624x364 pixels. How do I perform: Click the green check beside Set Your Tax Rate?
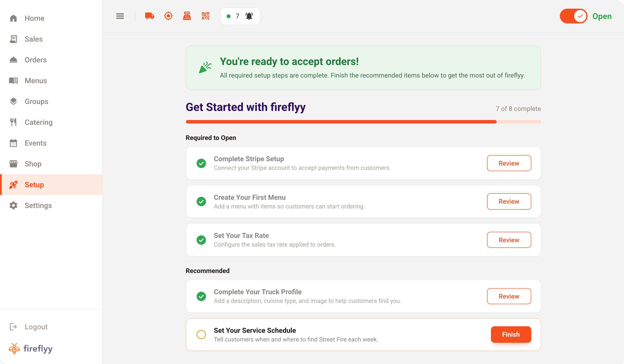click(201, 240)
